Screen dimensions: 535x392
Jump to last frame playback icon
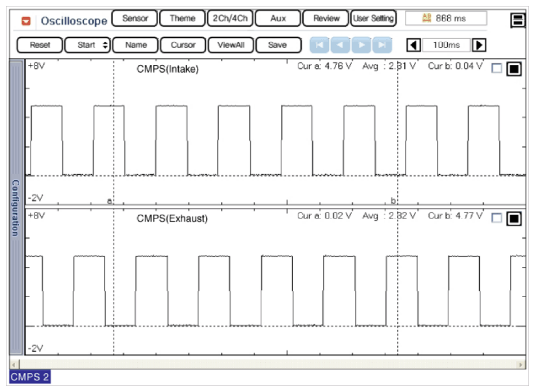coord(382,45)
